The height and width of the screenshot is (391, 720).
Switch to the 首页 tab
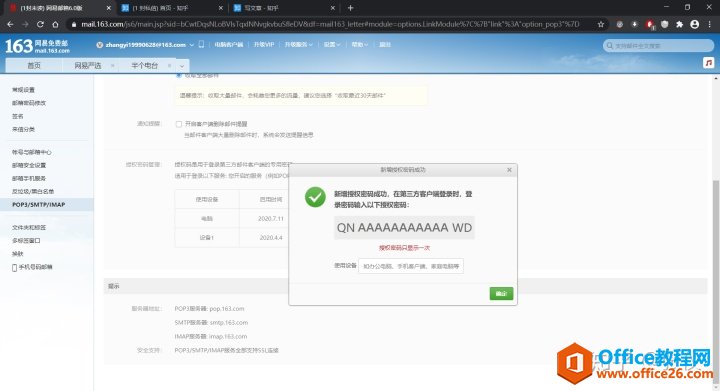[x=34, y=66]
